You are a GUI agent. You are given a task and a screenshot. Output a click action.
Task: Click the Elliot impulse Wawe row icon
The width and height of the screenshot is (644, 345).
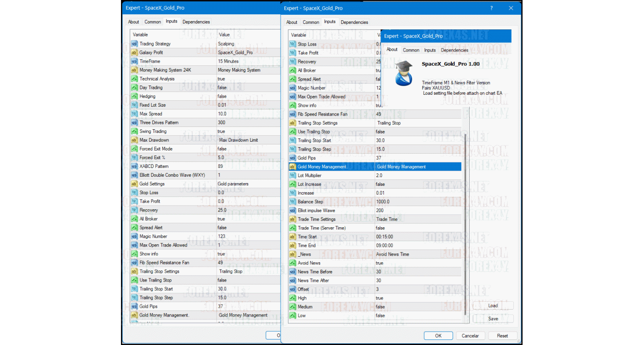[x=293, y=210]
